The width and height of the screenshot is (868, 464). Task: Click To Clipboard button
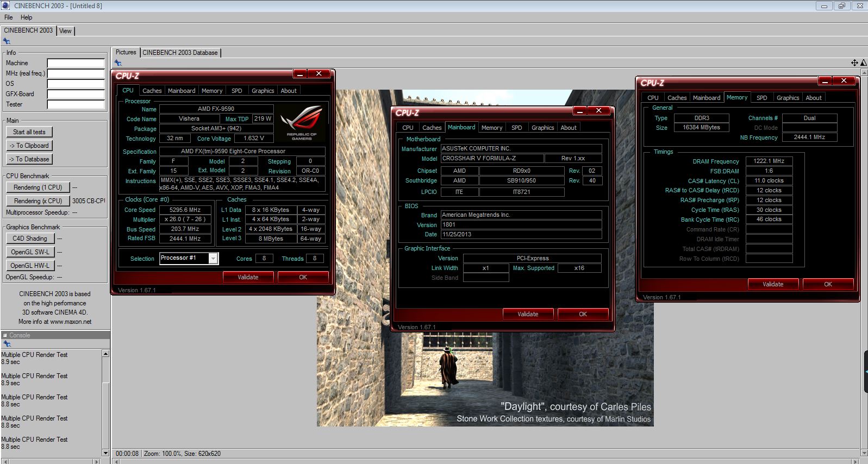(29, 146)
